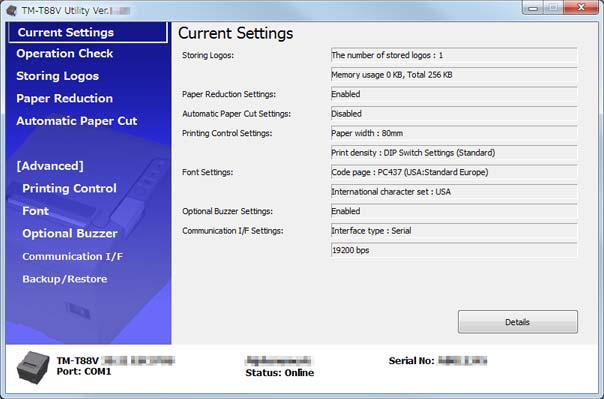Click the number of stored logos field
604x399 pixels.
point(454,55)
